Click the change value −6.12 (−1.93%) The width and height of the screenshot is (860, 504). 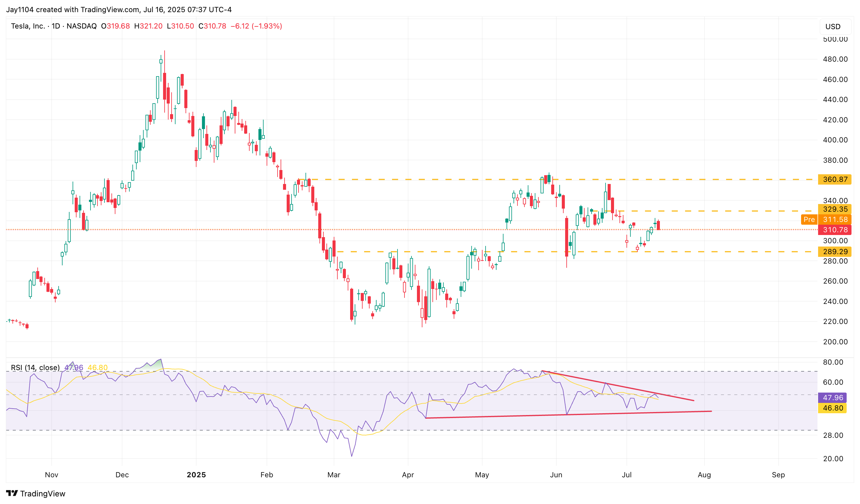(256, 26)
